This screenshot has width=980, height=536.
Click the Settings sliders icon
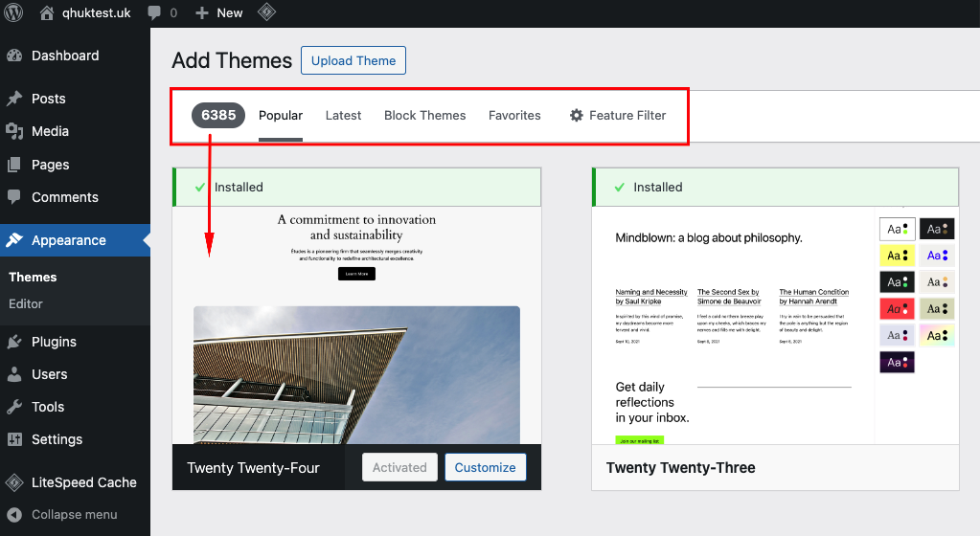point(14,439)
